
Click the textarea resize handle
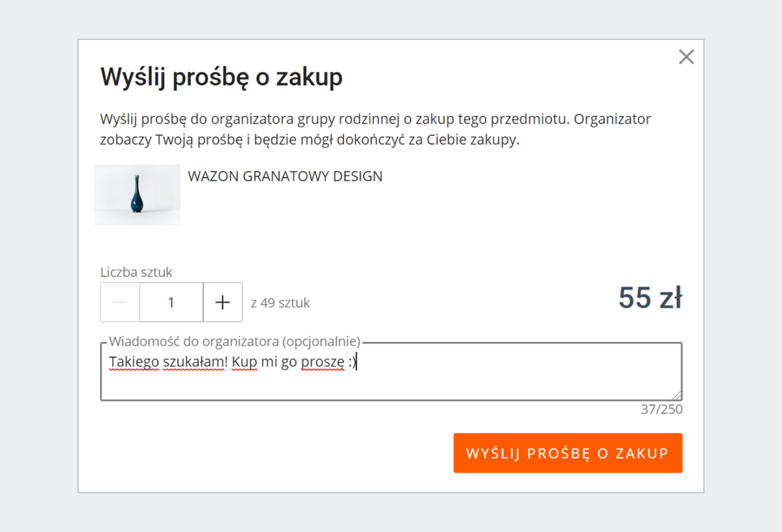pos(678,395)
